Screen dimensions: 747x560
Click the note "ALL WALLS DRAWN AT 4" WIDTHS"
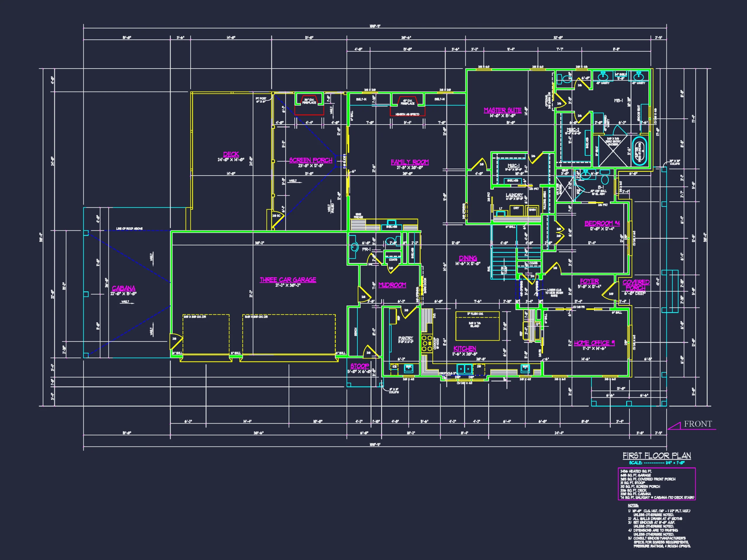(x=655, y=519)
